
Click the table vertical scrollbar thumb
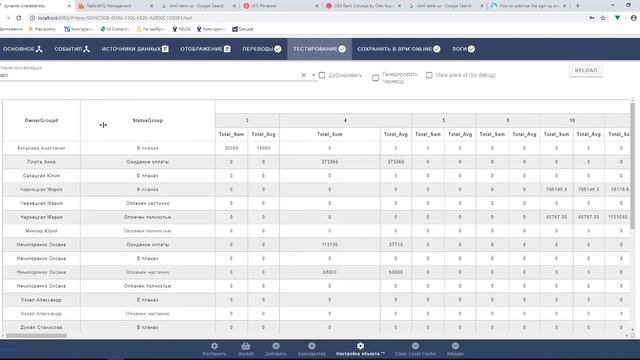coord(633,165)
